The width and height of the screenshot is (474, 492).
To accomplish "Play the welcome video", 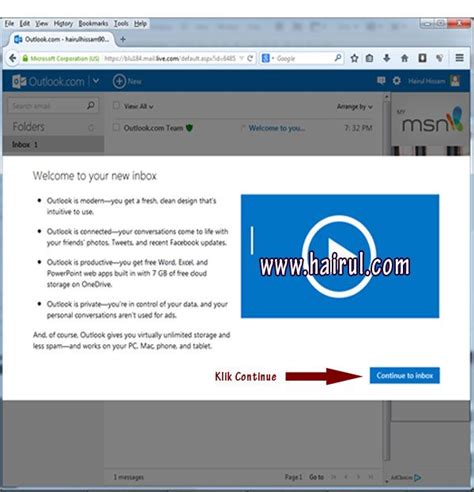I will pyautogui.click(x=339, y=256).
